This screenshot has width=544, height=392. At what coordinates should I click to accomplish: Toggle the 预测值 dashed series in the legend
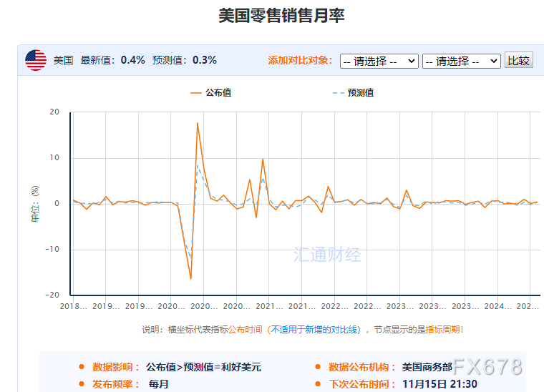(353, 93)
